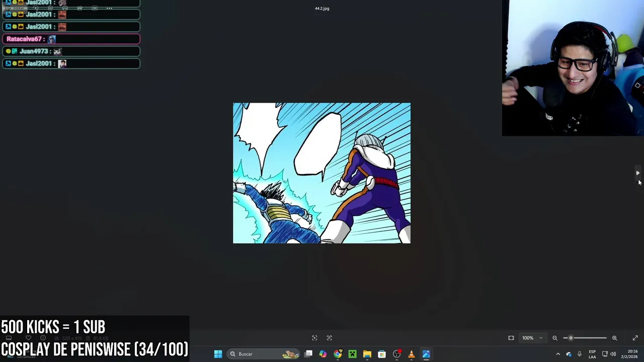Open Task View on the taskbar
The height and width of the screenshot is (362, 644).
[308, 354]
